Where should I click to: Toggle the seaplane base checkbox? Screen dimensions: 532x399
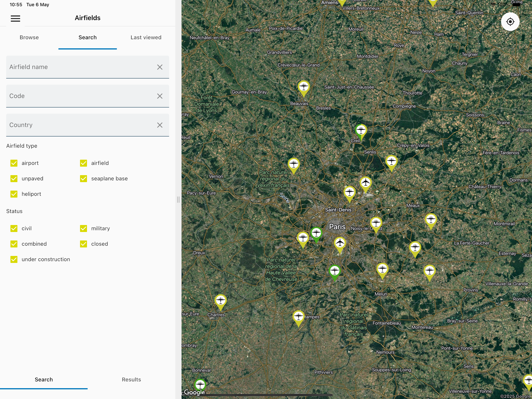[x=84, y=178]
